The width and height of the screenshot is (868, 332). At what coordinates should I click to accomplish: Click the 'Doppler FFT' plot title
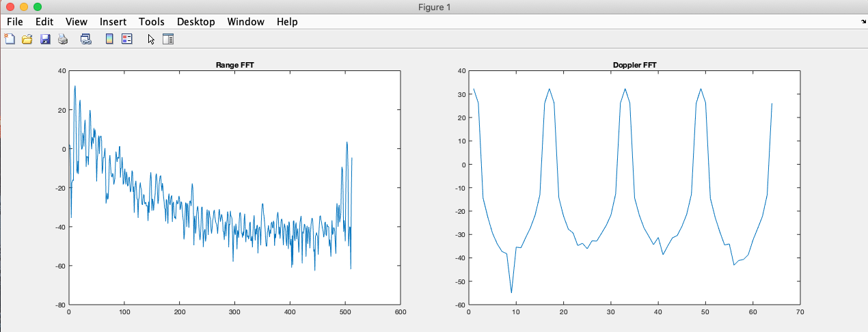click(634, 65)
